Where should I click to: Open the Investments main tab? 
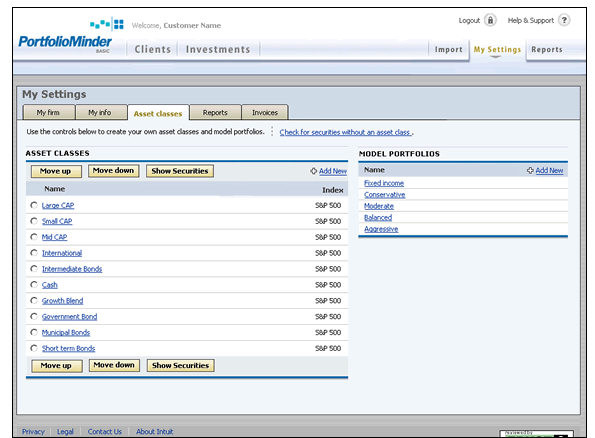[218, 49]
